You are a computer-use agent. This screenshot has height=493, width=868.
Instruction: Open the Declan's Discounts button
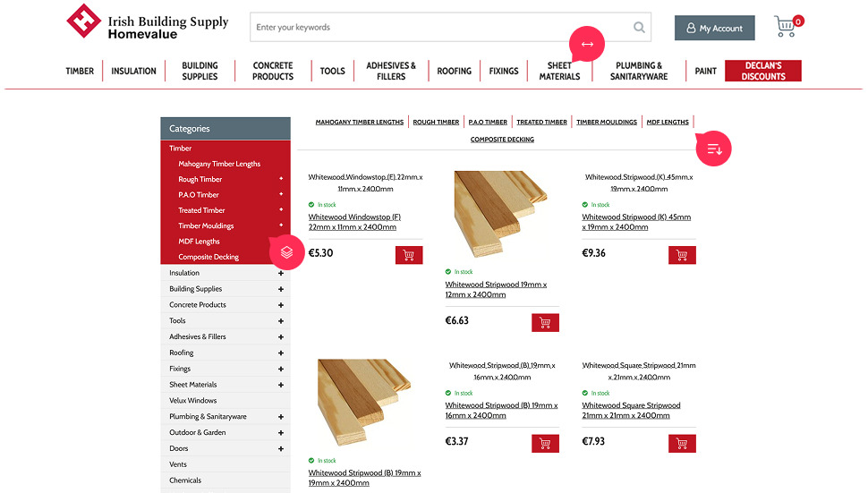[x=762, y=72]
